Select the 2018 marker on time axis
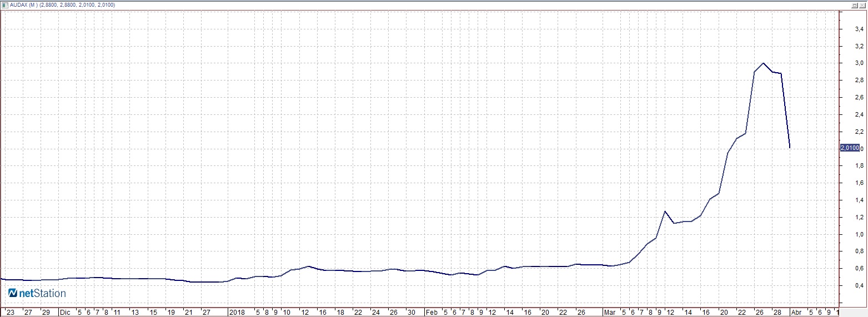The image size is (868, 317). [237, 312]
